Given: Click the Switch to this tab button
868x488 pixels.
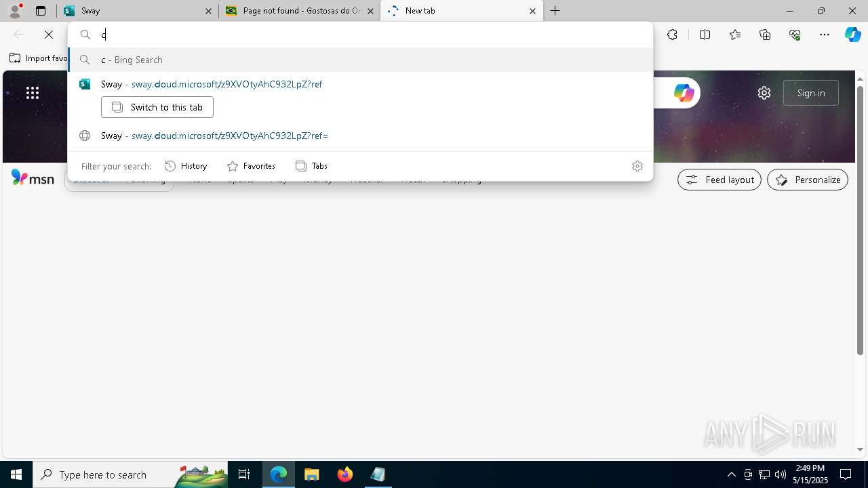Looking at the screenshot, I should tap(157, 107).
